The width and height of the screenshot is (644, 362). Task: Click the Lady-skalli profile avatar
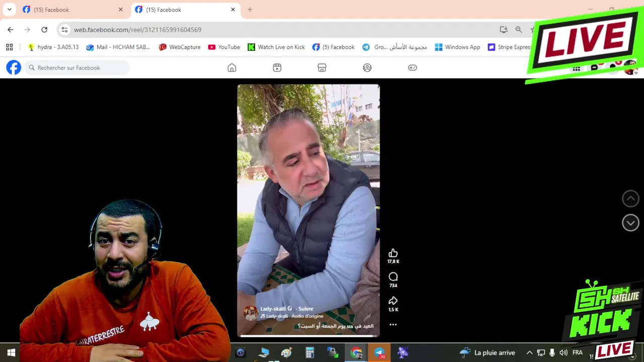tap(251, 313)
